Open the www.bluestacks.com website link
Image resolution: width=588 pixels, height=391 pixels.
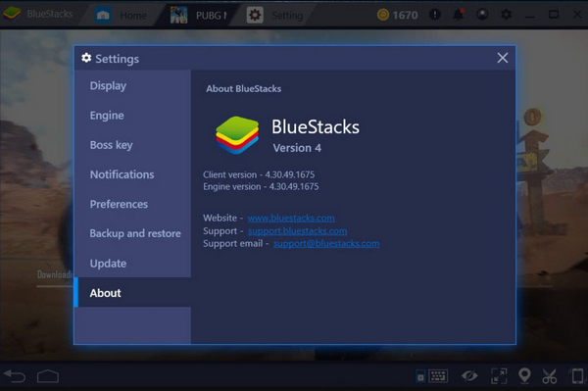(x=291, y=218)
